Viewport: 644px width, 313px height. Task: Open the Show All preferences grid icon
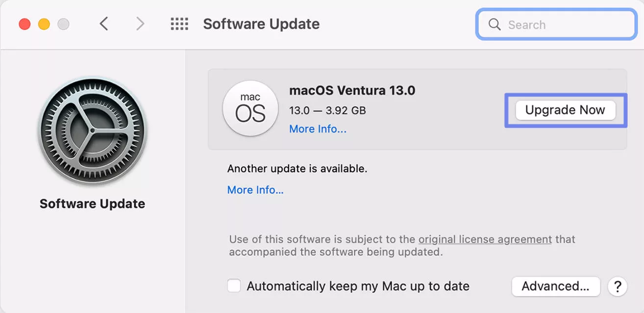click(x=179, y=24)
